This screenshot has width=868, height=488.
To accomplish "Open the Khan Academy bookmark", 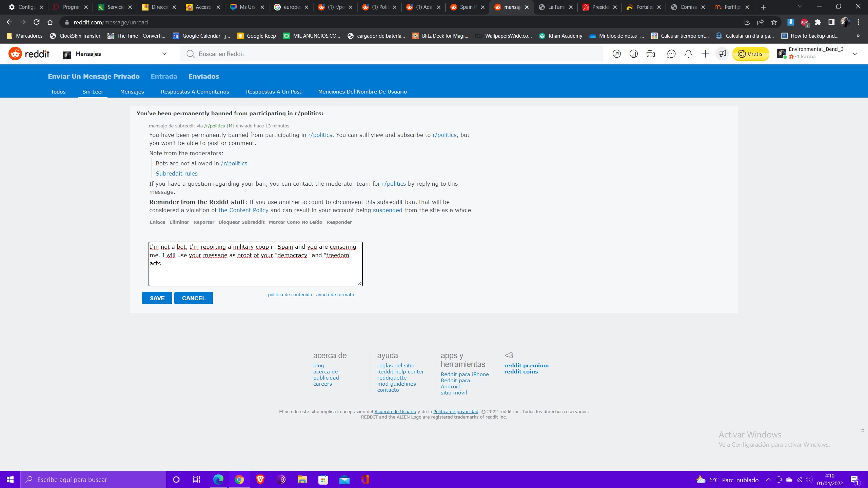I will pos(560,36).
